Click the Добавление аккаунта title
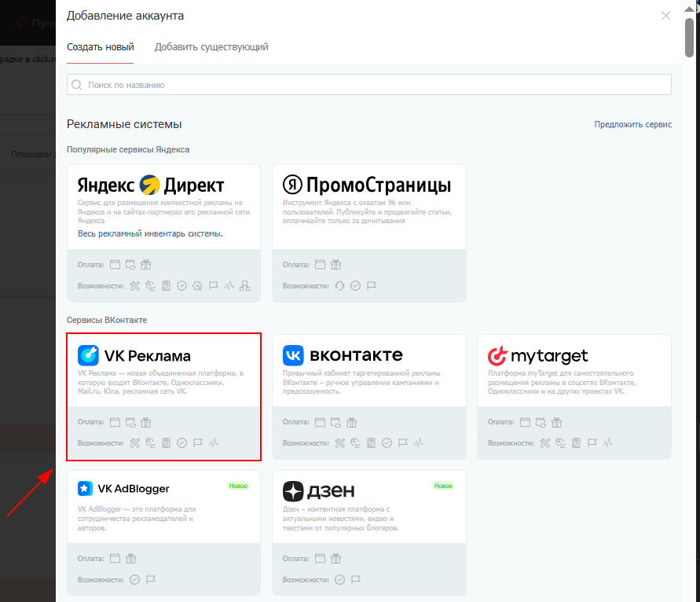This screenshot has height=602, width=700. coord(125,16)
